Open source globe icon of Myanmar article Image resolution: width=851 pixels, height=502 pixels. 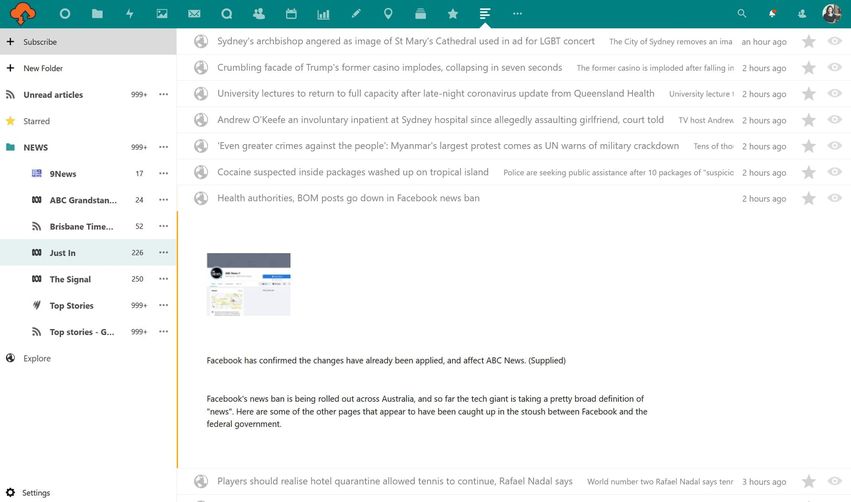pos(201,146)
